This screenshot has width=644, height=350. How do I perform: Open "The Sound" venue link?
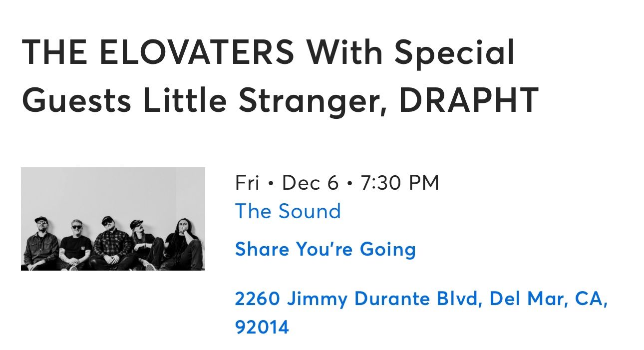288,211
